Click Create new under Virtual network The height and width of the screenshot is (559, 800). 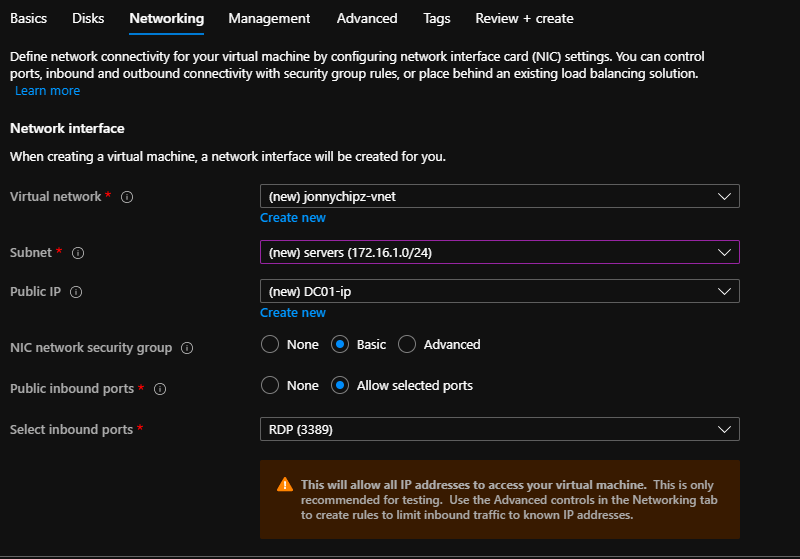[293, 218]
